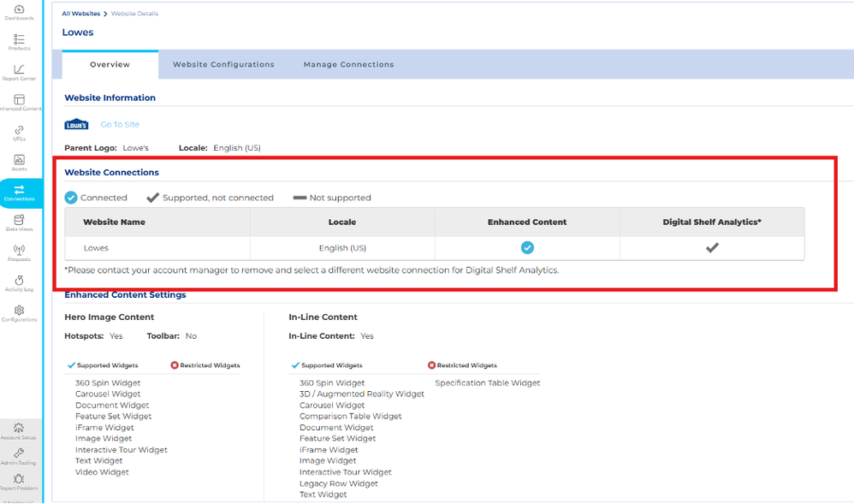Image resolution: width=854 pixels, height=504 pixels.
Task: Click In-Line Supported Widgets check icon
Action: pyautogui.click(x=295, y=365)
